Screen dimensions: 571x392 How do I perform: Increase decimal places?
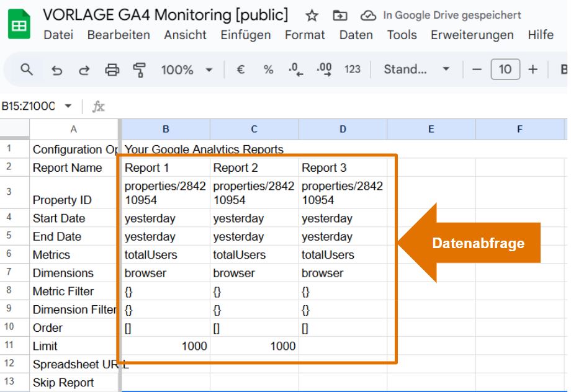[323, 69]
